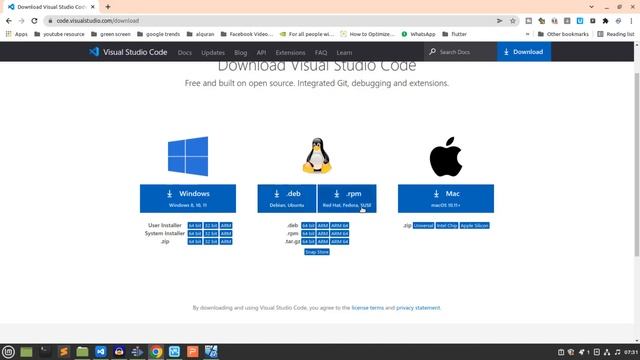Select Linux .rpm ARM link
This screenshot has height=360, width=640.
[x=322, y=233]
